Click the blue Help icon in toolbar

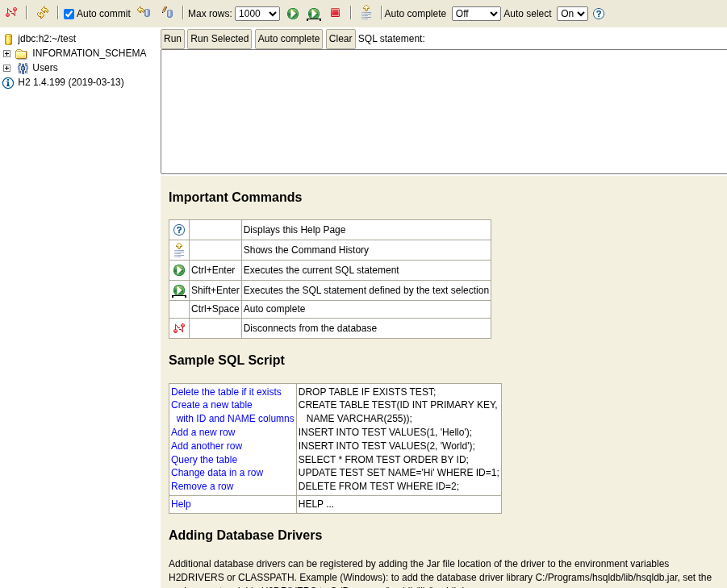tap(599, 14)
